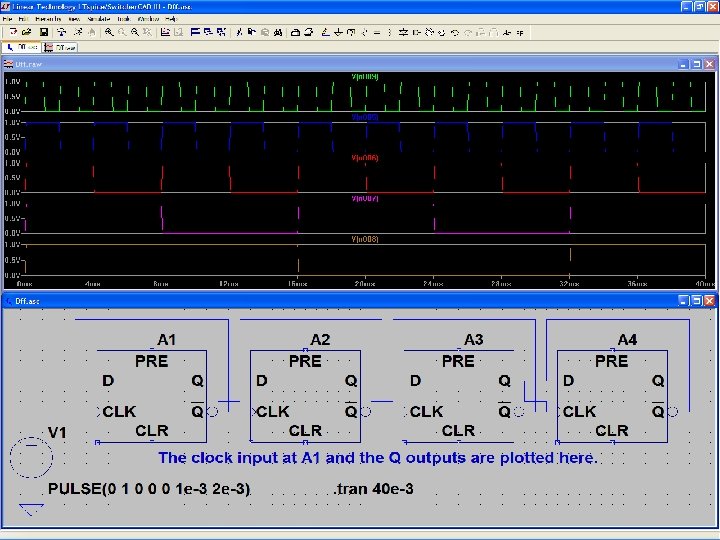This screenshot has width=720, height=540.
Task: Click the PULSE(0 1 0 0 0 1e-3 2e-3) text
Action: pyautogui.click(x=149, y=489)
